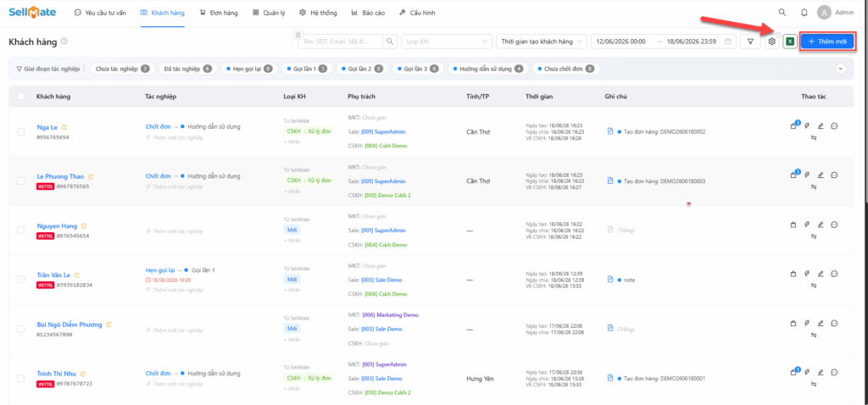Filter by Đã tác nghiệp stage
Viewport: 868px width, 405px height.
coord(187,69)
